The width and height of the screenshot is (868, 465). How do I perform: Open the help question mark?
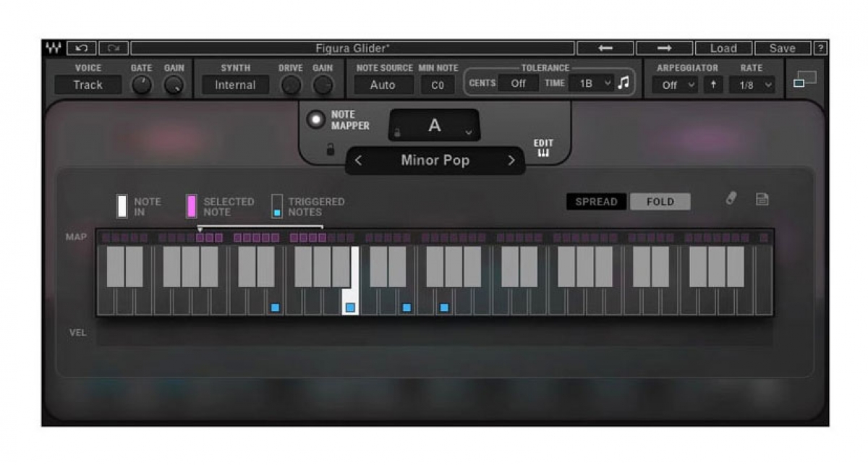(820, 48)
